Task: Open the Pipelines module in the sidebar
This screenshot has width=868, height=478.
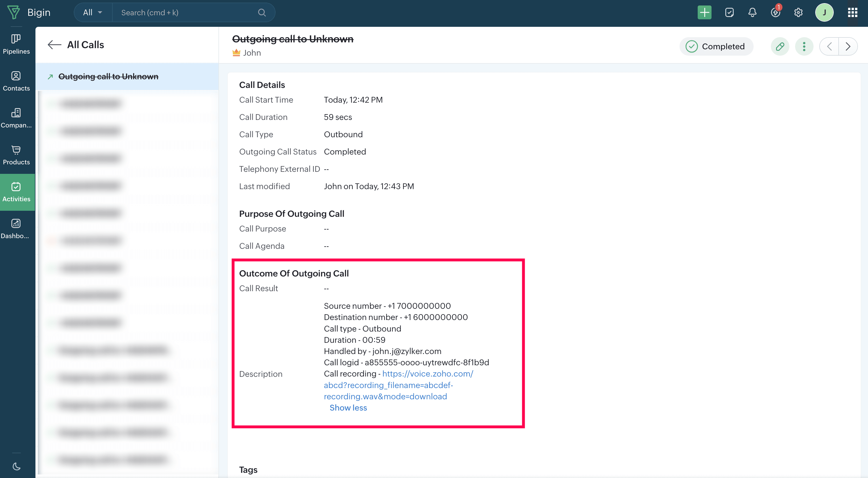Action: [16, 44]
